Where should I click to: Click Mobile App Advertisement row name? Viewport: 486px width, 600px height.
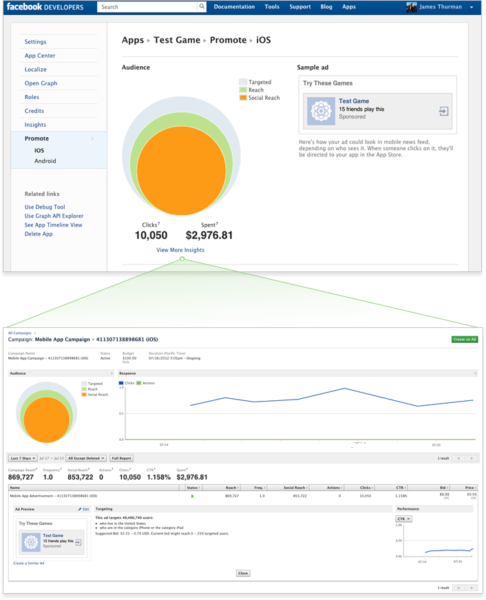click(x=53, y=496)
